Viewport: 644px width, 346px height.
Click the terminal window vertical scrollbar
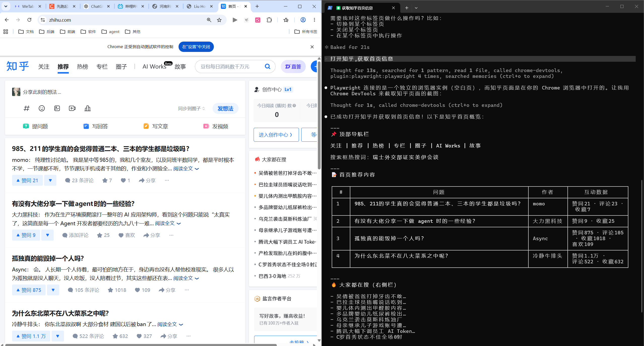point(642,246)
